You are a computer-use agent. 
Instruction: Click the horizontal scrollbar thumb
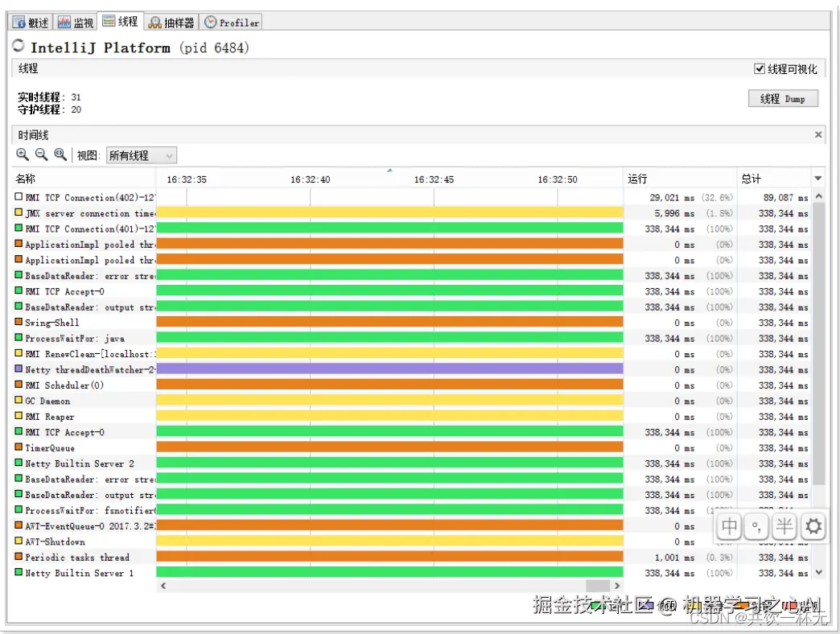point(597,585)
